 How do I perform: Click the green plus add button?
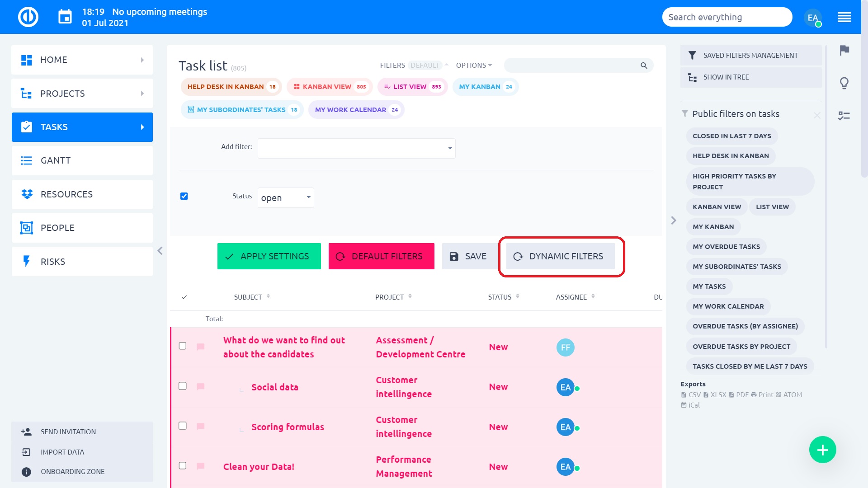(822, 450)
